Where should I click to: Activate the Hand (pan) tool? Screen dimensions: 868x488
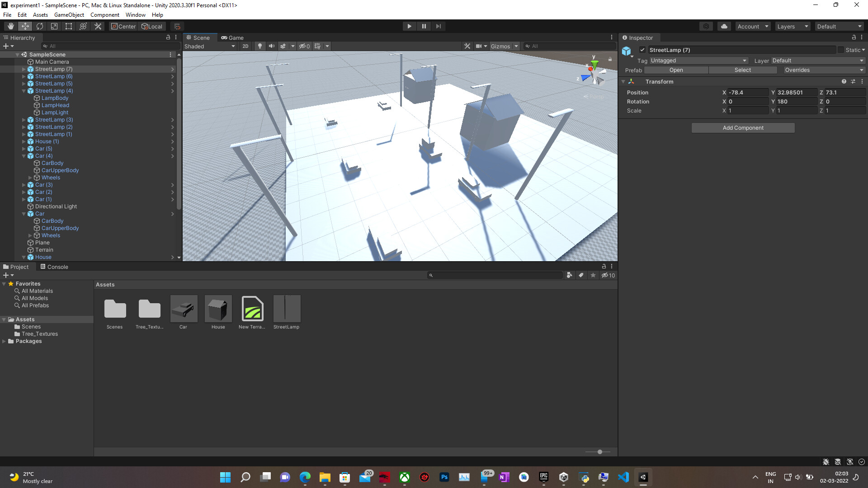pos(11,26)
